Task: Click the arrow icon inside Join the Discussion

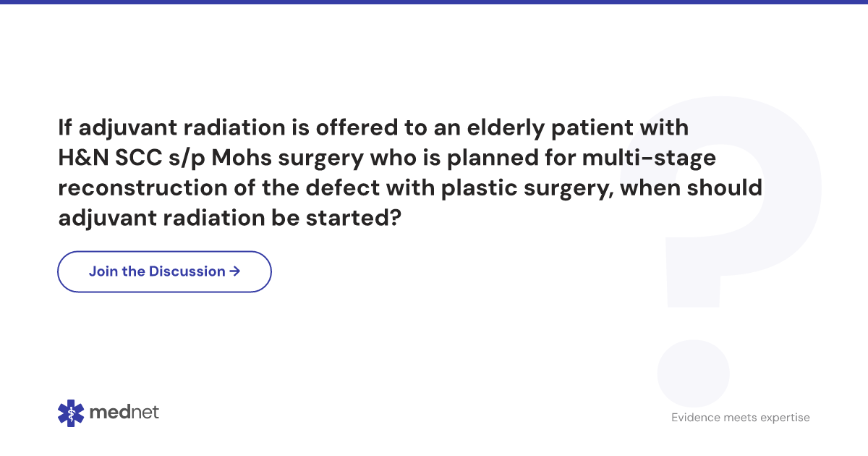Action: click(x=234, y=271)
